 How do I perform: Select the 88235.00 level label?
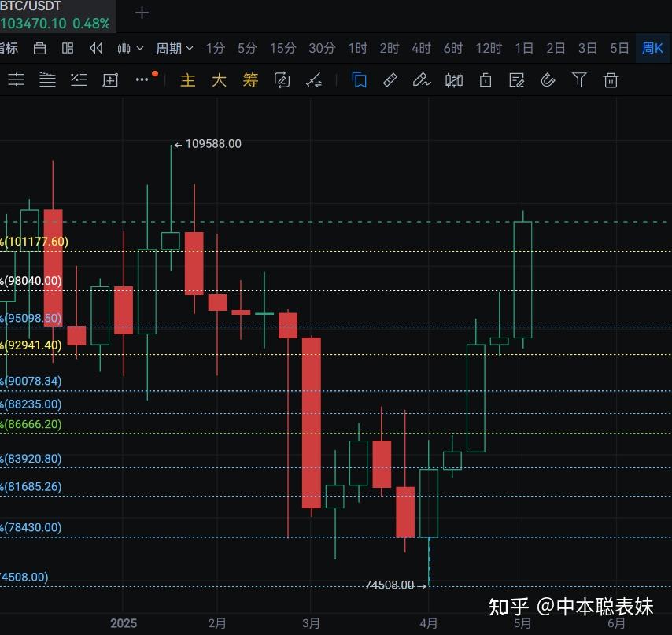[x=31, y=404]
